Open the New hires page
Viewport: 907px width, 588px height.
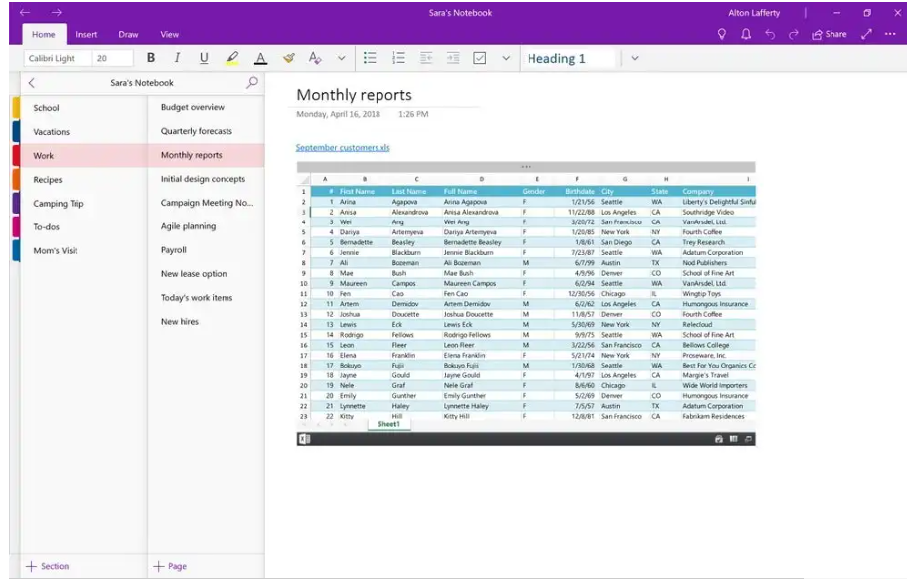(207, 321)
